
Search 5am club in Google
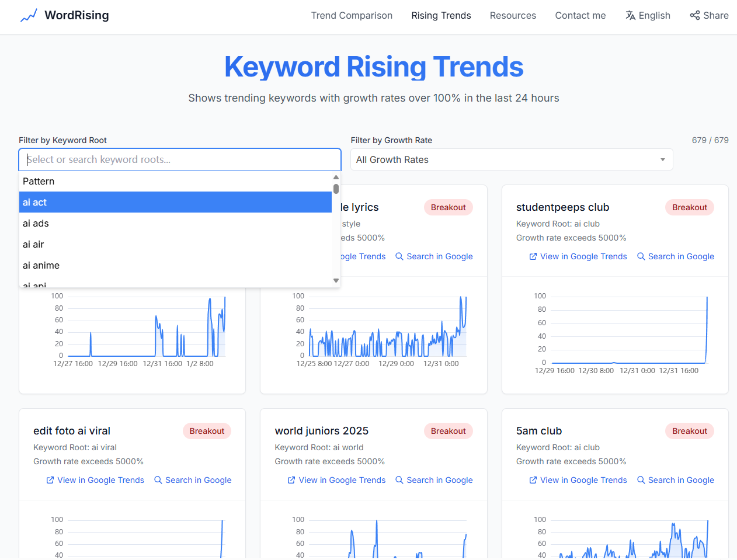pyautogui.click(x=676, y=480)
